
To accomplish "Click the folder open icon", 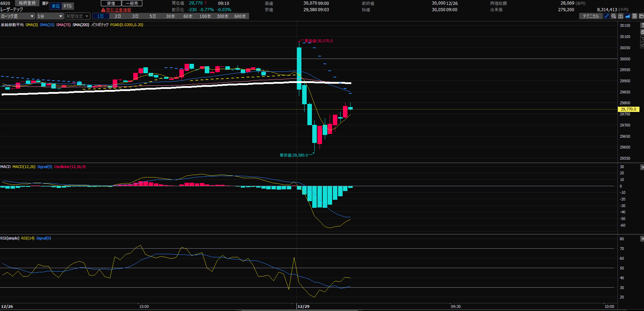I will tap(641, 16).
